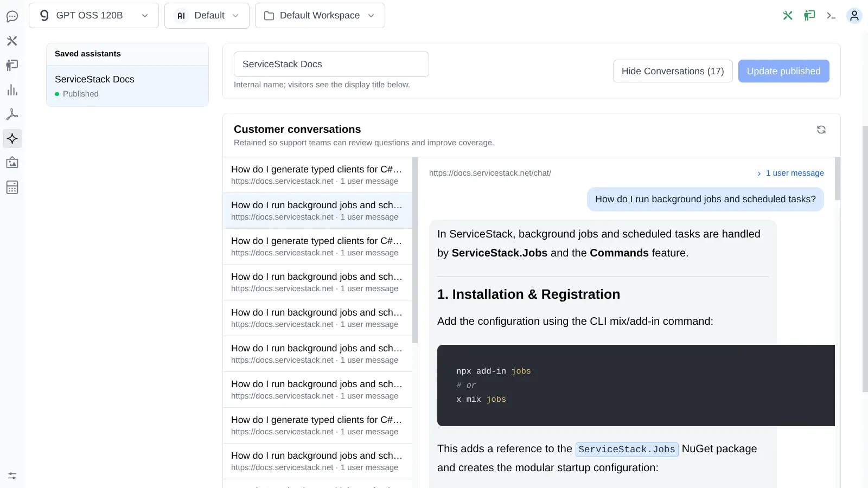Open the Default Workspace dropdown
The height and width of the screenshot is (488, 868).
click(320, 16)
